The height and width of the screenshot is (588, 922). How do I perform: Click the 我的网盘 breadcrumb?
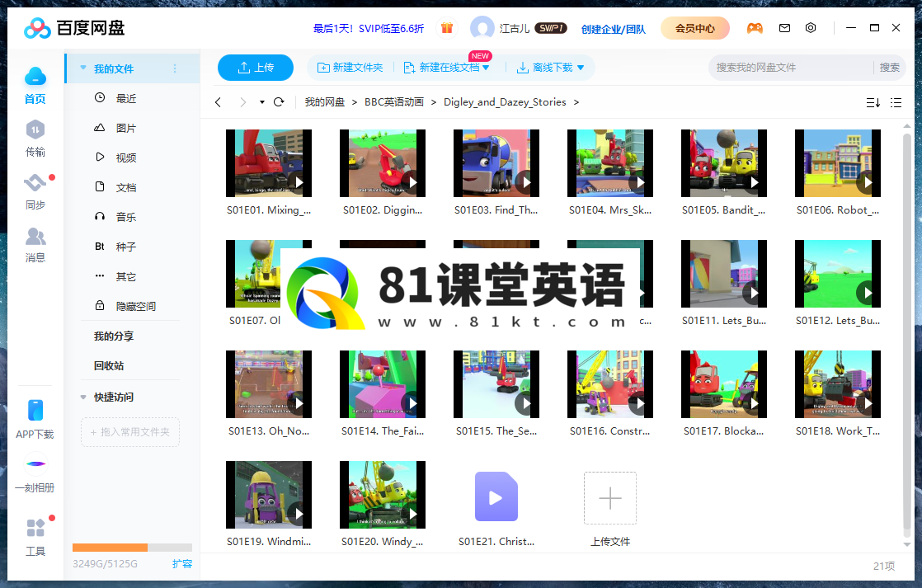pyautogui.click(x=325, y=102)
